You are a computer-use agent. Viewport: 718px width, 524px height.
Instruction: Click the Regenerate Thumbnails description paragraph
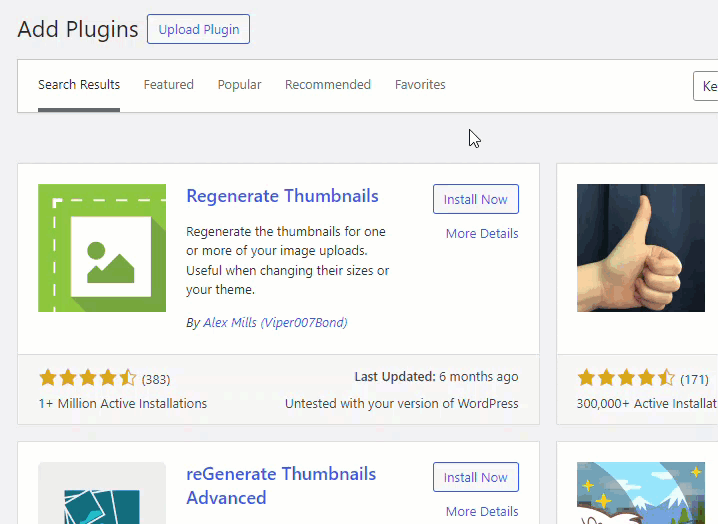(288, 261)
